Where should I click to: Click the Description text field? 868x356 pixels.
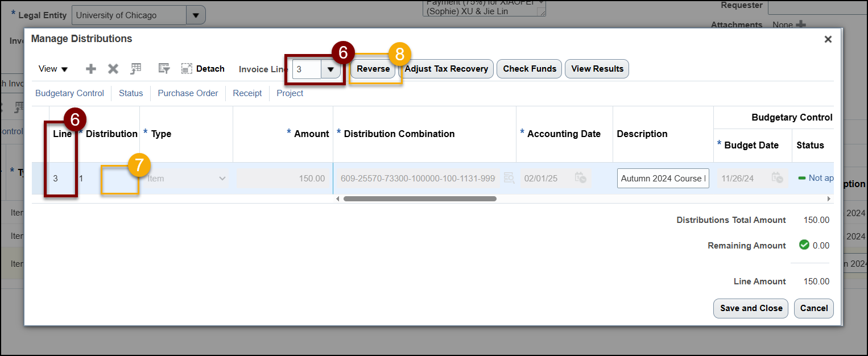(x=663, y=179)
